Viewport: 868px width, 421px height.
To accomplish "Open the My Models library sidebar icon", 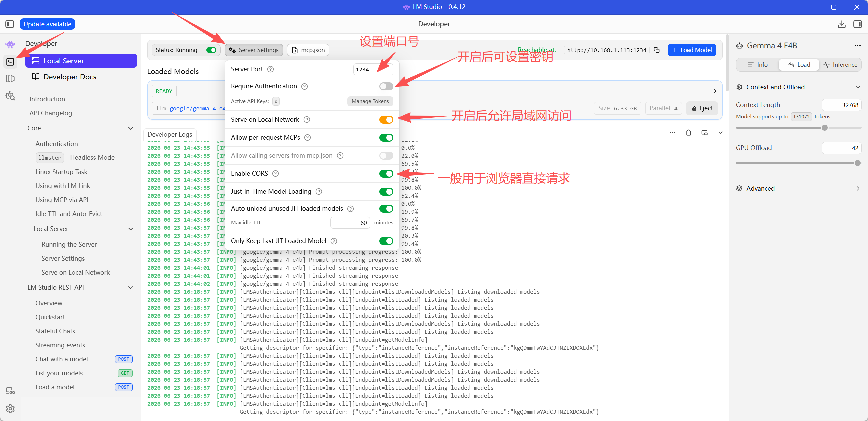I will pos(10,79).
